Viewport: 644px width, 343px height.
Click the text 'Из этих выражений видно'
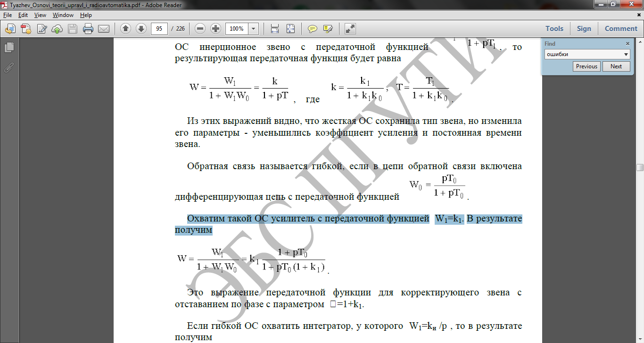click(235, 121)
